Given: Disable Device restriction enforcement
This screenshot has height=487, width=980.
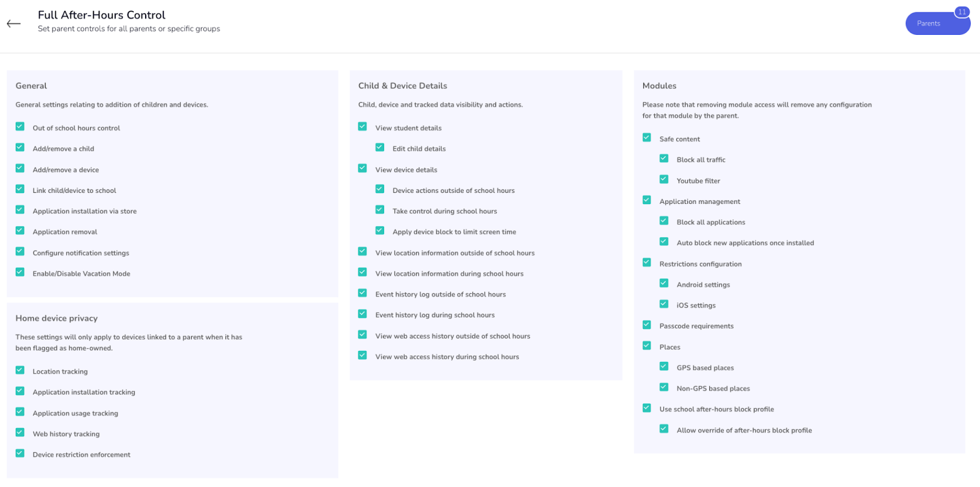Looking at the screenshot, I should coord(20,454).
